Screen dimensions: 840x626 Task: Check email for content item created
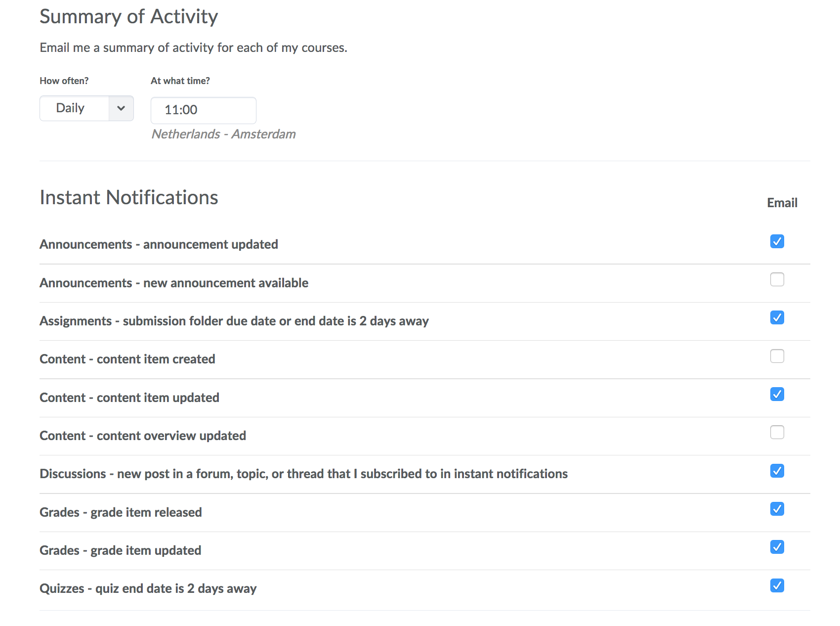[777, 356]
